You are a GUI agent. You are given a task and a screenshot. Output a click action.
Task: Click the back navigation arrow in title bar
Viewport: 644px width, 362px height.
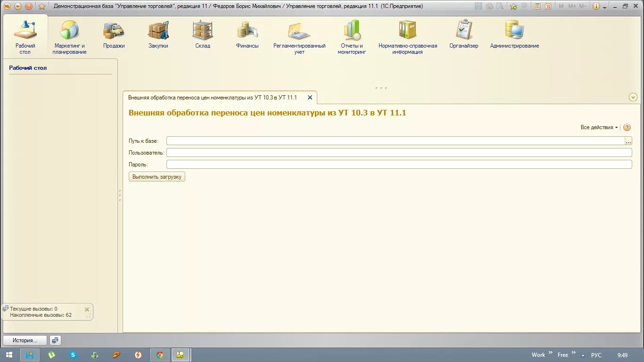click(x=18, y=6)
